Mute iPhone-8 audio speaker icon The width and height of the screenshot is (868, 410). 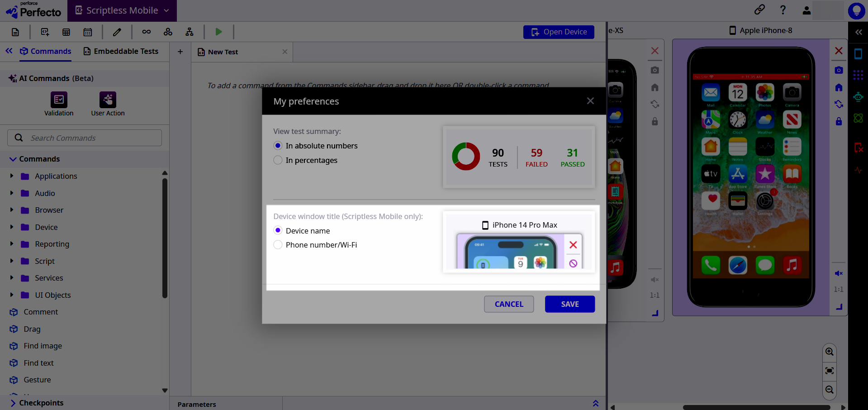click(x=839, y=273)
